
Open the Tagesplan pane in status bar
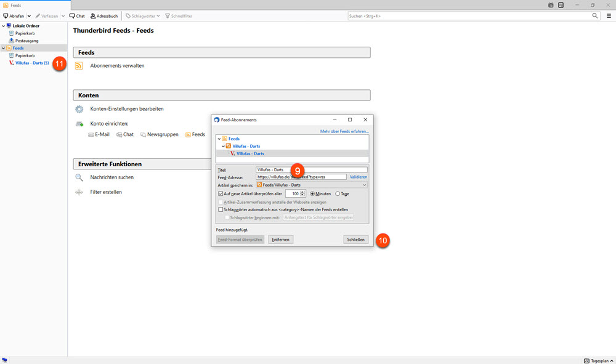(x=596, y=360)
